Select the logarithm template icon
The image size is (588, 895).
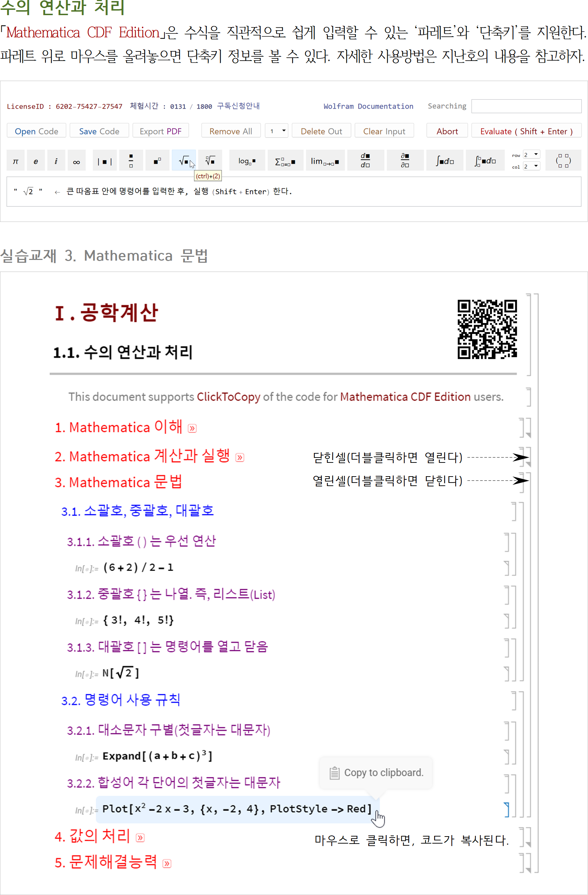pos(246,160)
